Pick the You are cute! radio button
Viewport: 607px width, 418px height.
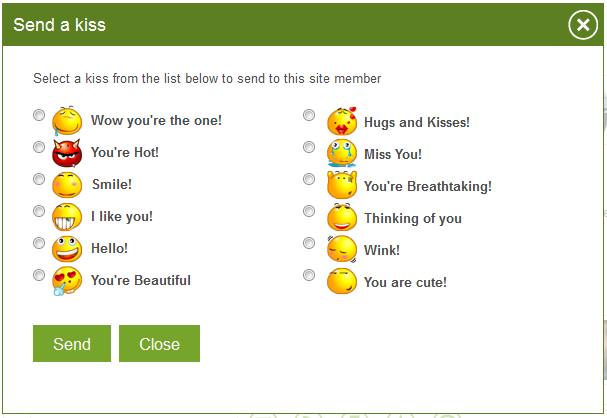[309, 275]
